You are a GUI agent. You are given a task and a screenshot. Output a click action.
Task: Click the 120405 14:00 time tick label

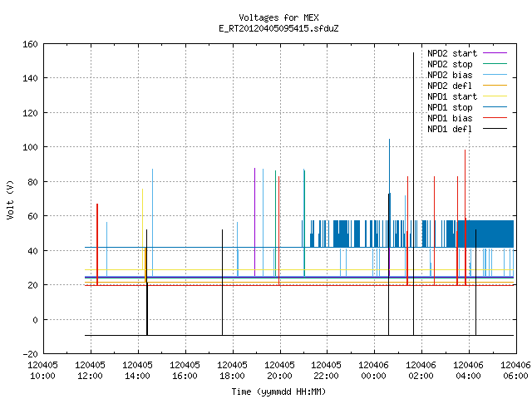pos(137,371)
